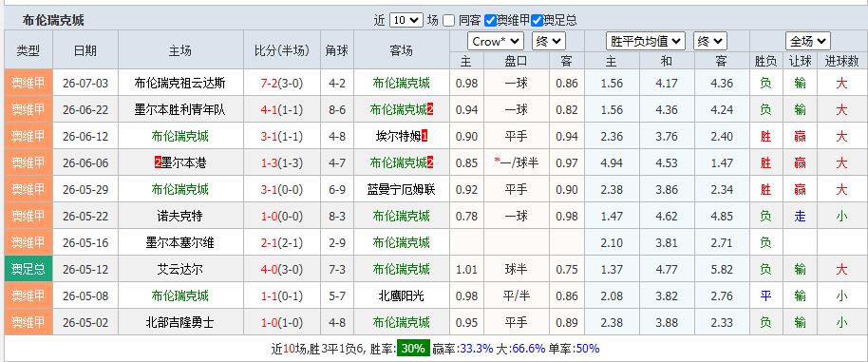The image size is (868, 362).
Task: Click the green 30% win rate badge
Action: (413, 348)
